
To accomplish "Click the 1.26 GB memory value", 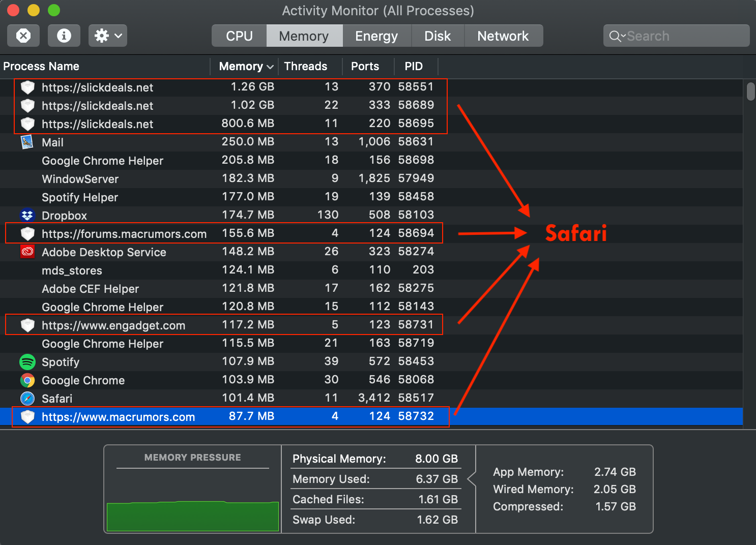I will (252, 87).
